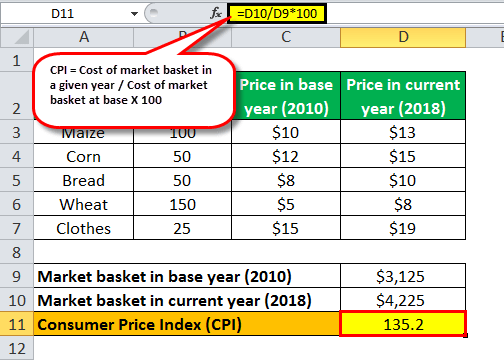
Task: Click Corn quantity cell in row 4
Action: pos(182,156)
